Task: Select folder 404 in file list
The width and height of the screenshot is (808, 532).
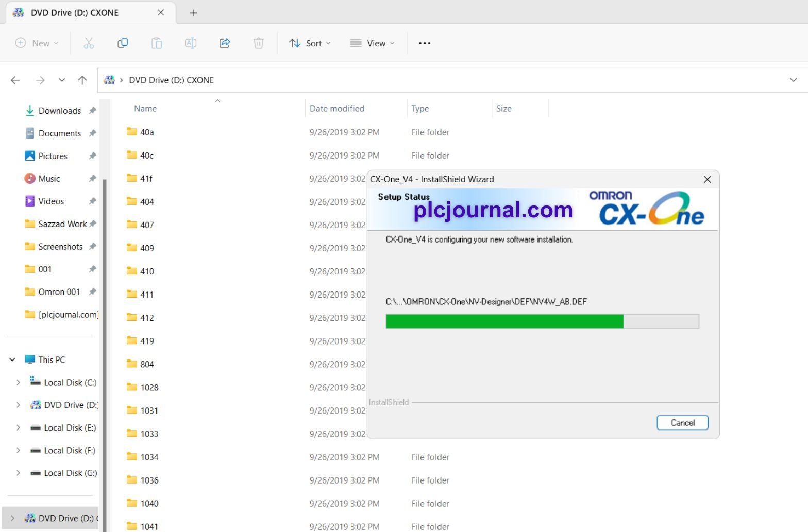Action: 147,202
